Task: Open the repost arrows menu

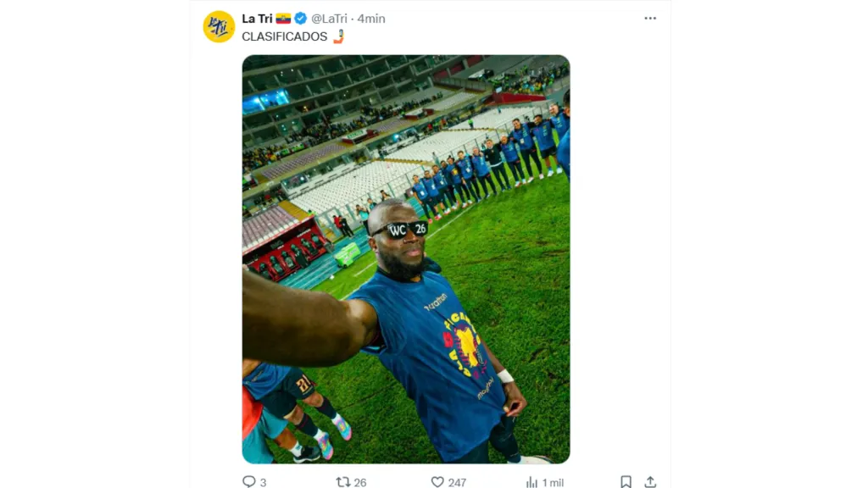Action: click(342, 481)
